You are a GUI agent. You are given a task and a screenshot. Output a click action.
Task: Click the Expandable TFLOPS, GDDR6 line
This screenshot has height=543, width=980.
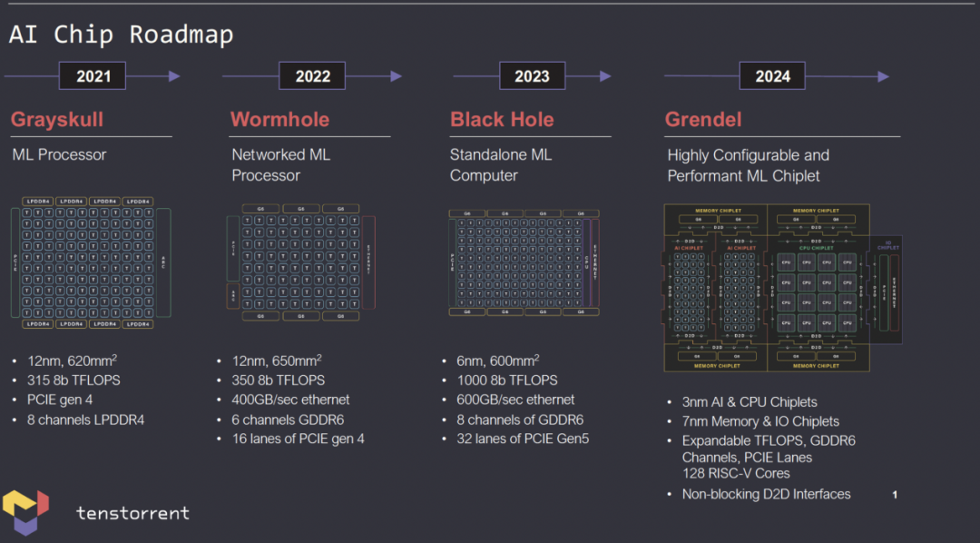click(x=769, y=440)
